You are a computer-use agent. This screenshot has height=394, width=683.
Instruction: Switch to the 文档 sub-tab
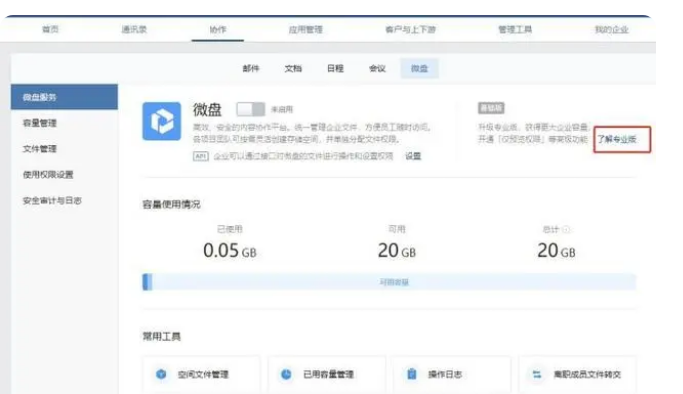(x=293, y=68)
